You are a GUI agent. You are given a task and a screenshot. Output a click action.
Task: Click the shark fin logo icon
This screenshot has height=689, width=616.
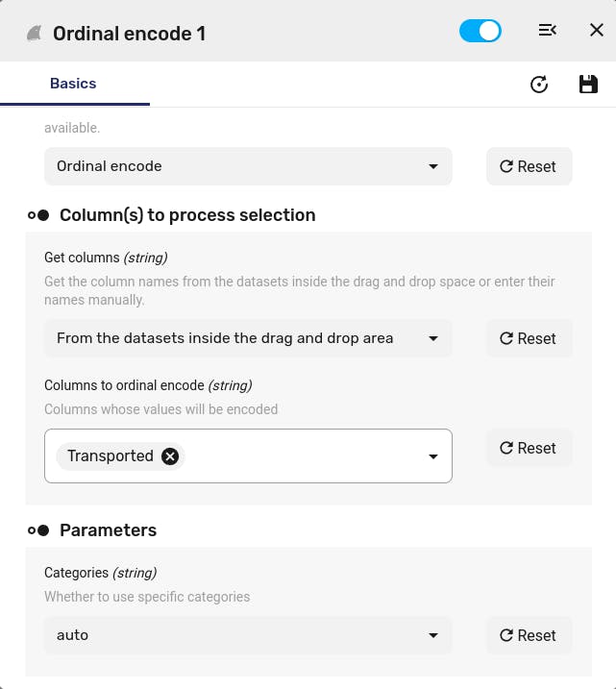click(x=35, y=34)
